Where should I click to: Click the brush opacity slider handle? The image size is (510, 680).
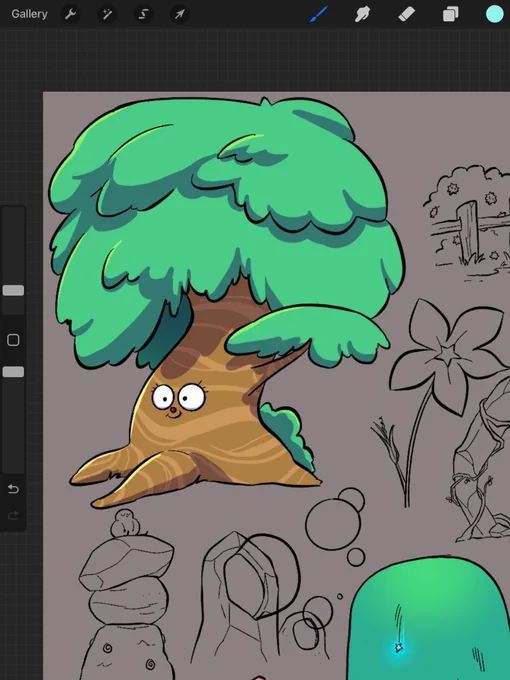(x=13, y=372)
